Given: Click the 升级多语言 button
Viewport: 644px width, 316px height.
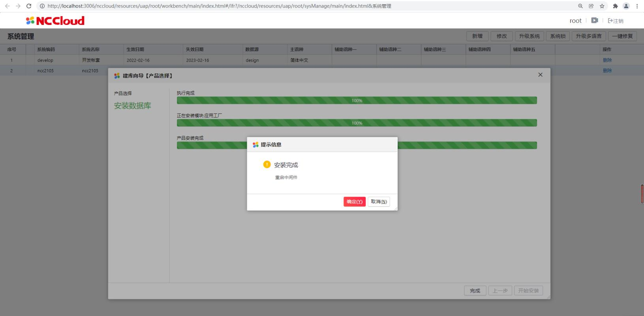Looking at the screenshot, I should pyautogui.click(x=589, y=36).
